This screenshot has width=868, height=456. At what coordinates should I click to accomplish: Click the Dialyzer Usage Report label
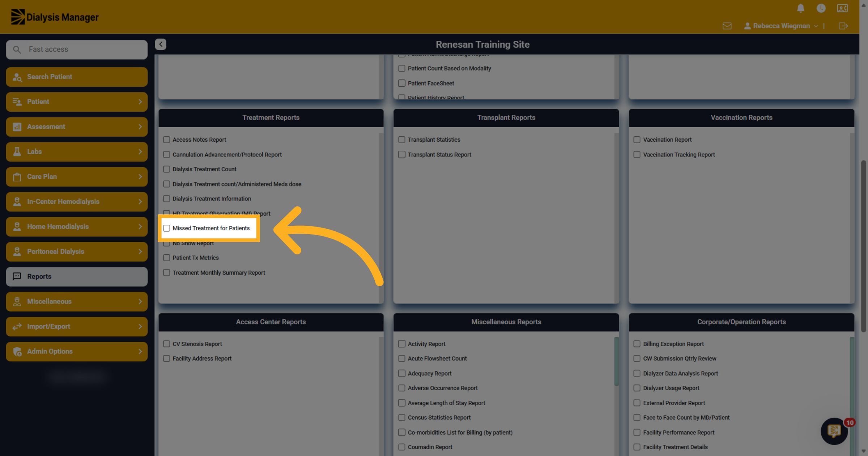[x=671, y=388]
